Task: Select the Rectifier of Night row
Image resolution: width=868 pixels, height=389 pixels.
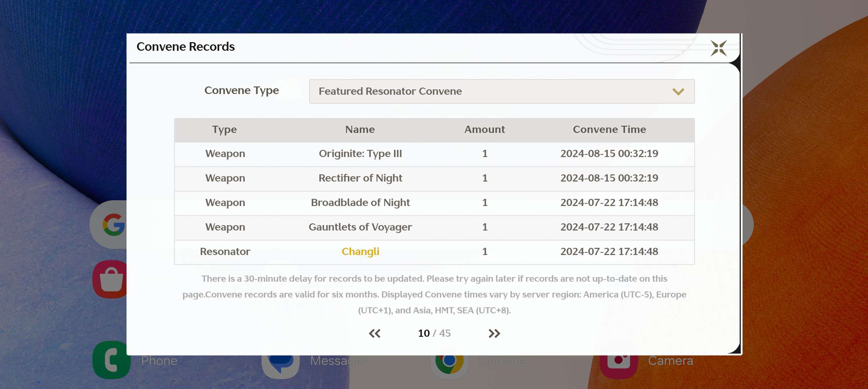Action: [360, 178]
